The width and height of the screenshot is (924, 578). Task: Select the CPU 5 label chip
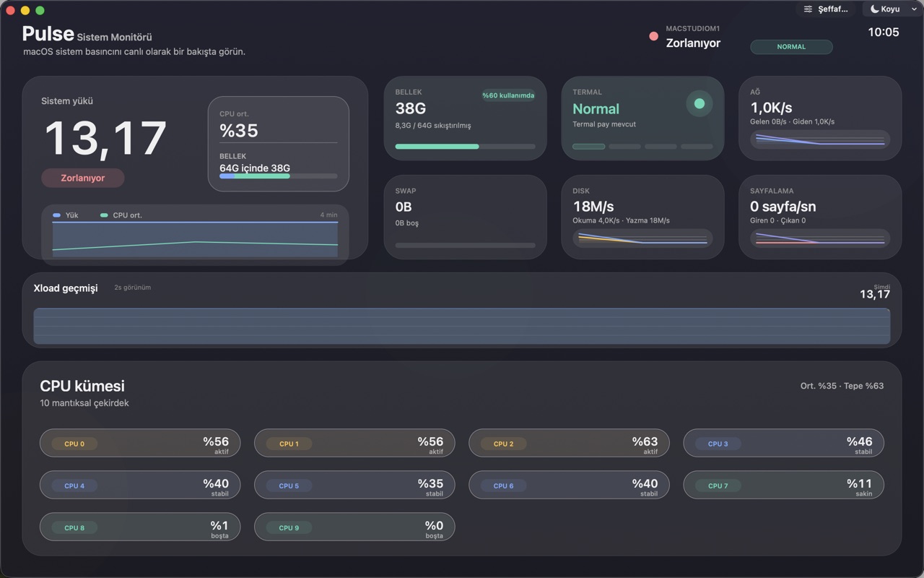click(x=289, y=486)
